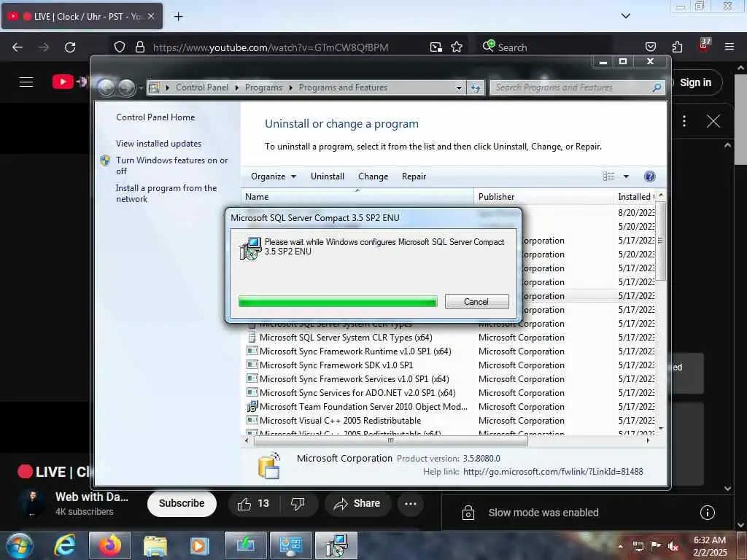
Task: Open the YouTube chat three-dot options
Action: [684, 121]
